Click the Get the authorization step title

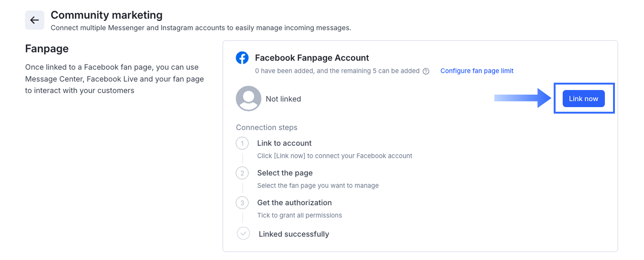294,203
